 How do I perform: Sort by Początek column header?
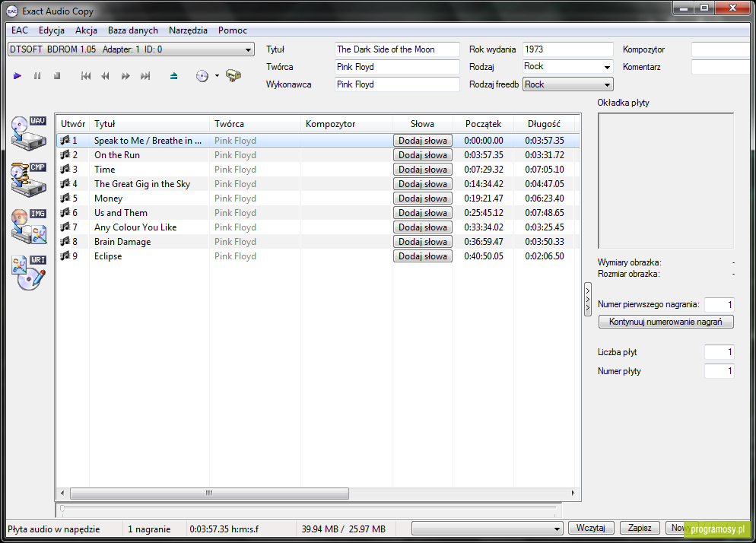483,124
